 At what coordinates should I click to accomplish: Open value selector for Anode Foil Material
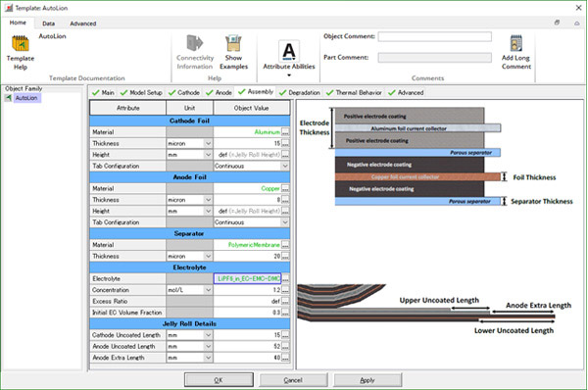pos(285,188)
